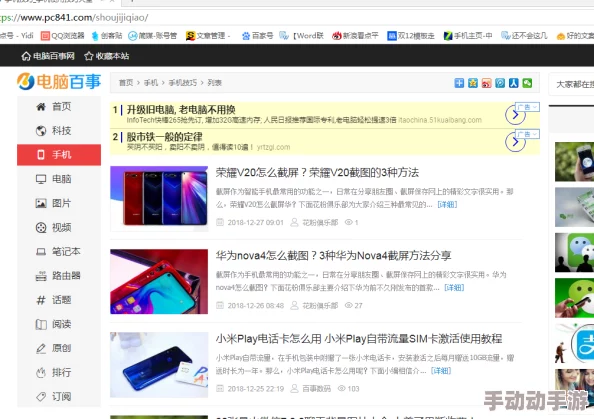Click arrow circle on 升级旧电脑 ad
This screenshot has height=419, width=594.
coord(515,115)
